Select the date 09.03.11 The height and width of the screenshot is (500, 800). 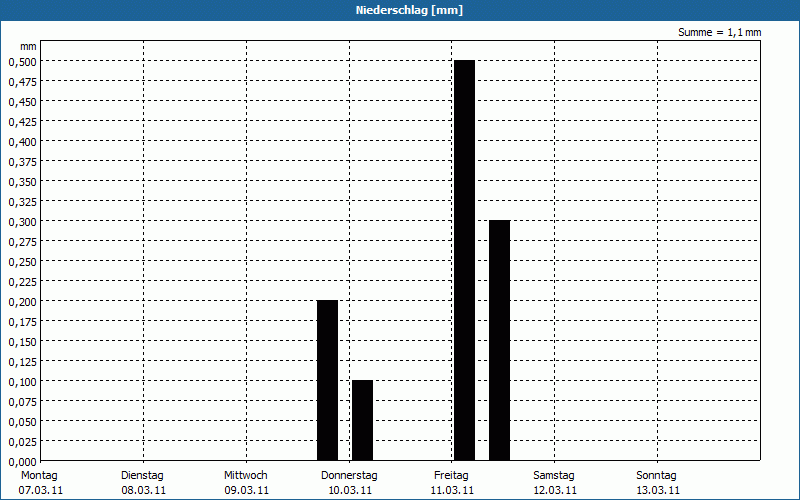pyautogui.click(x=247, y=491)
